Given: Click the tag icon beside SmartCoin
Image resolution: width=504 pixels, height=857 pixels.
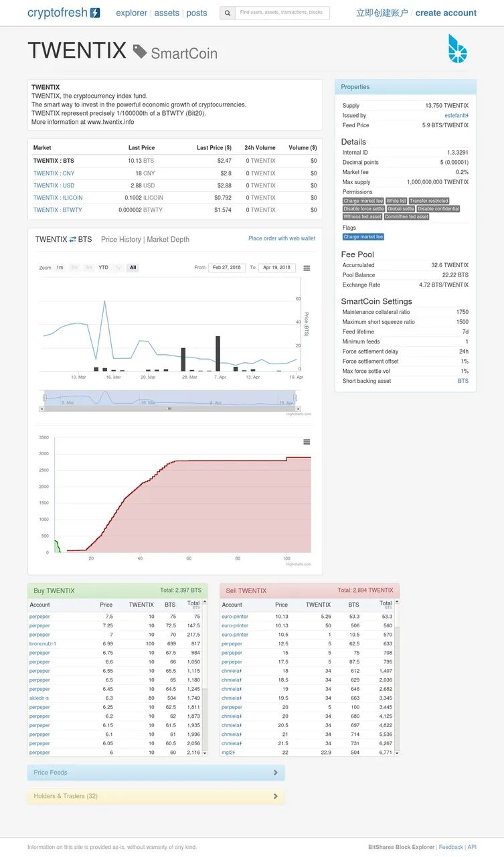Looking at the screenshot, I should point(140,52).
